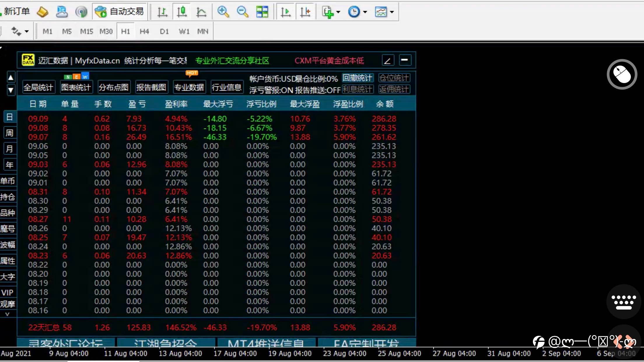The image size is (644, 362).
Task: Click the zoom out magnifier icon
Action: [242, 12]
